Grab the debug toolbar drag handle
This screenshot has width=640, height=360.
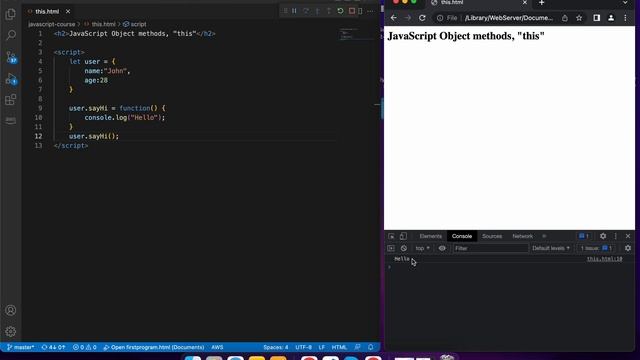(x=285, y=11)
